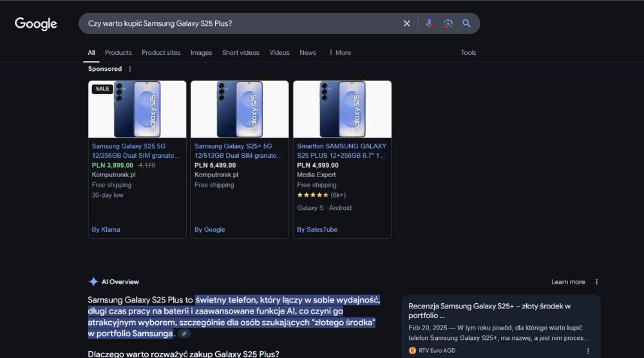Open Samsung Galaxy S25+ 5G 12/512GB listing

(238, 151)
